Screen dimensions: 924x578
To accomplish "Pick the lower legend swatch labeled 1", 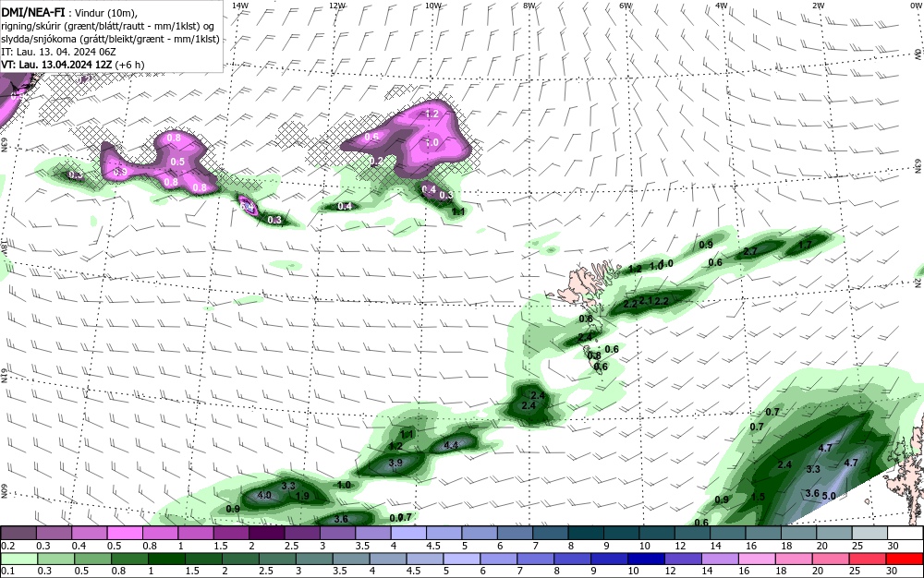I will [166, 558].
